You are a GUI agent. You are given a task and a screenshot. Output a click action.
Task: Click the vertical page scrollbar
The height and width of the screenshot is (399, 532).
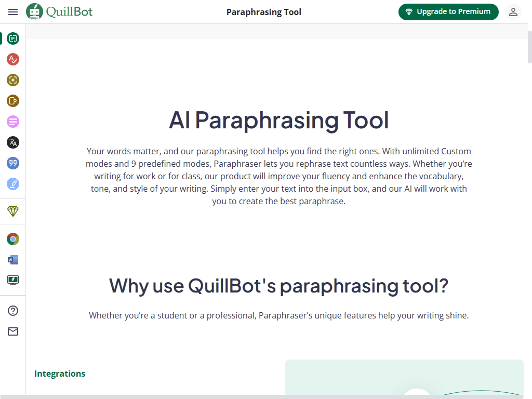529,47
